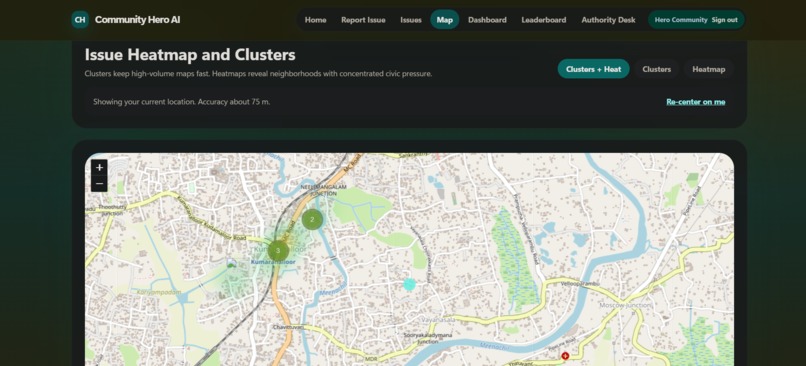
Task: Open the Dashboard page
Action: 487,20
